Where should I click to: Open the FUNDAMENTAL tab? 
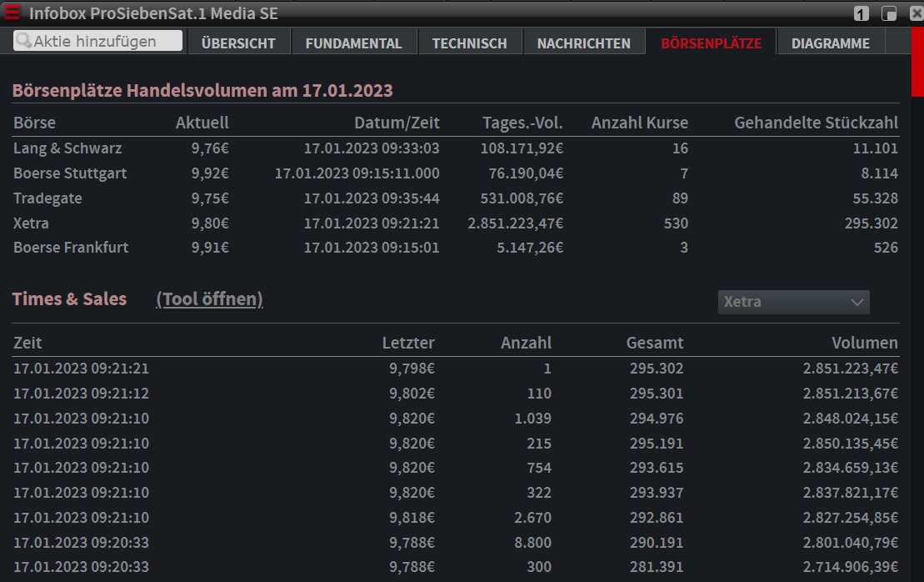[x=353, y=43]
